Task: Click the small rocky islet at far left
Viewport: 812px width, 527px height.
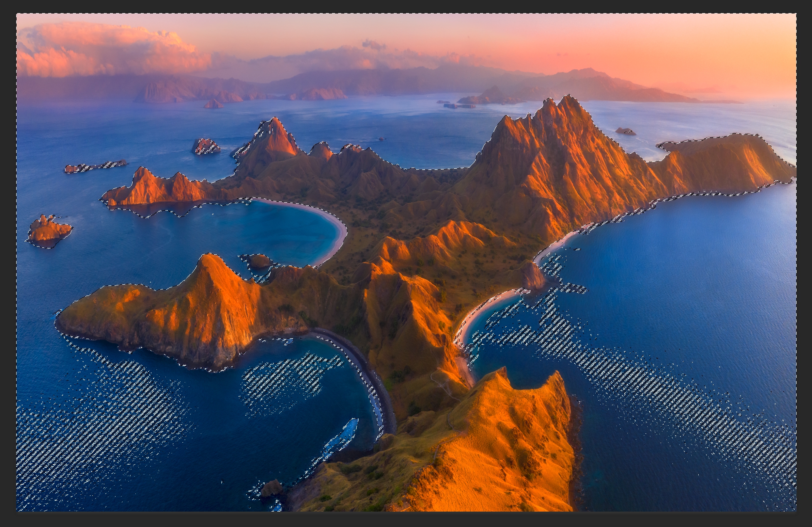Action: point(49,230)
